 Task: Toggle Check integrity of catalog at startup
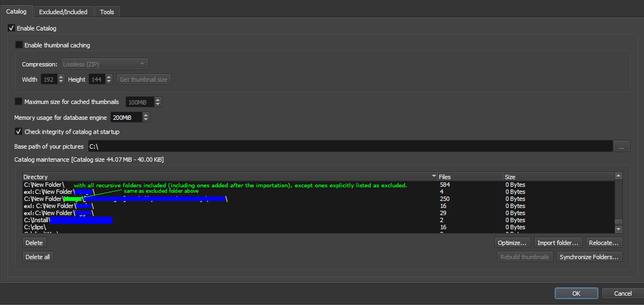click(18, 132)
